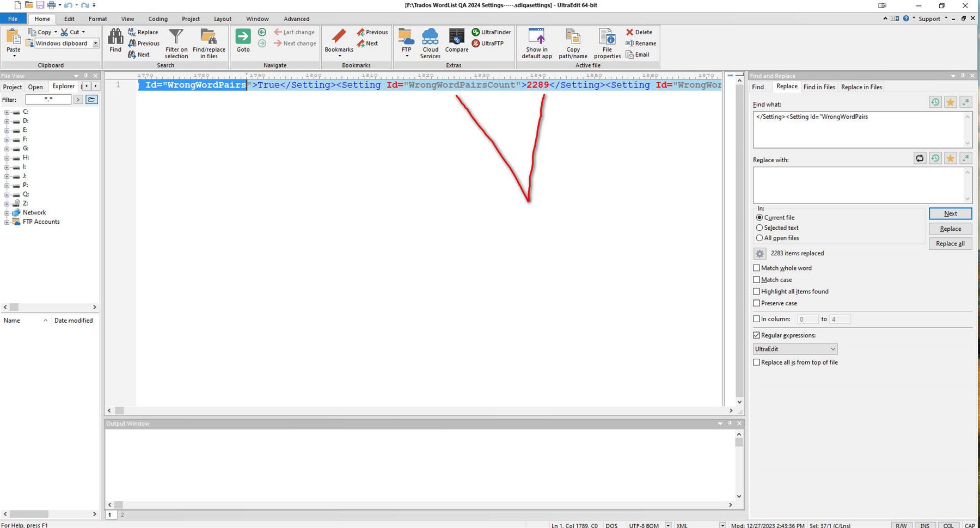Enable Highlight all items found

pos(756,292)
